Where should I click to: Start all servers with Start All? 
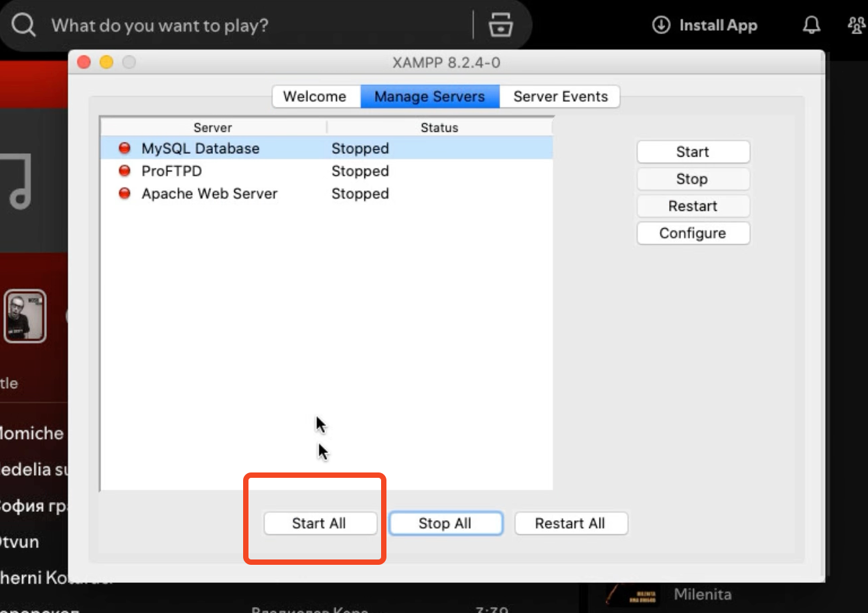click(x=320, y=523)
